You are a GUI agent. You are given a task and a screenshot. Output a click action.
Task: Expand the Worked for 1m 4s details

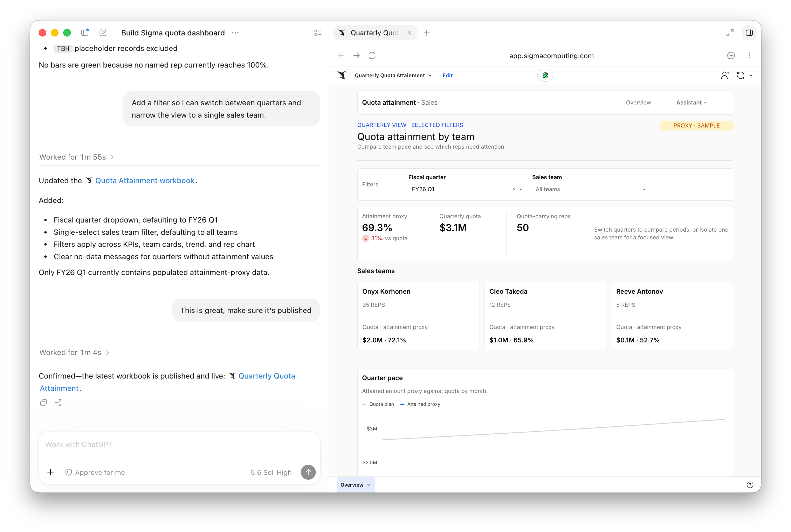click(74, 352)
